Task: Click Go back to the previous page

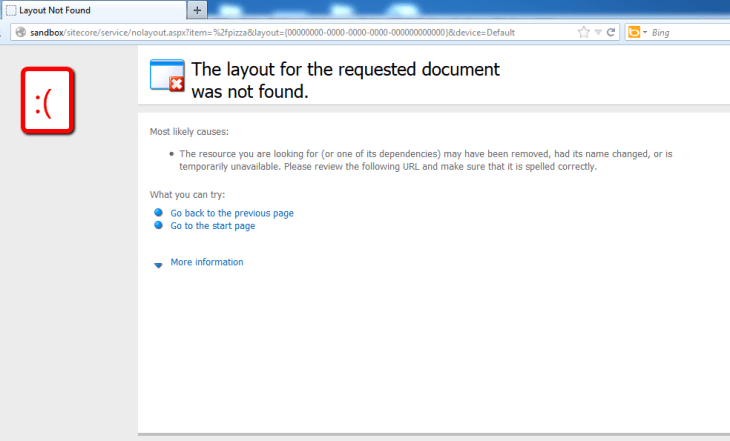Action: tap(232, 213)
